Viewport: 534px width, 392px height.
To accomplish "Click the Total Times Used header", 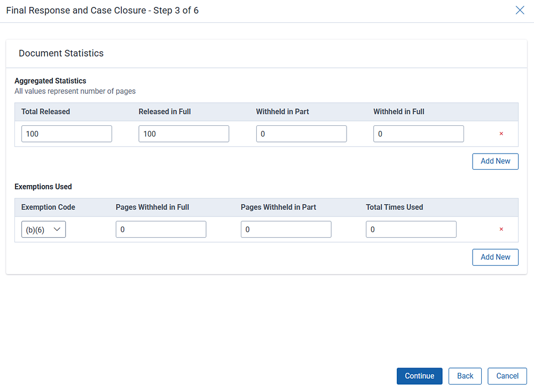I will [x=395, y=207].
